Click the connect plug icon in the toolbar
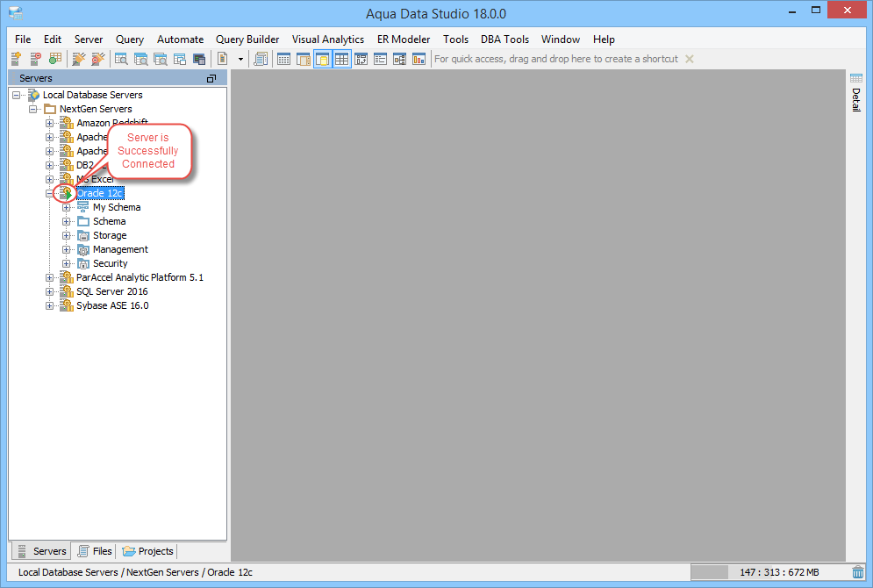The height and width of the screenshot is (588, 873). pyautogui.click(x=78, y=59)
